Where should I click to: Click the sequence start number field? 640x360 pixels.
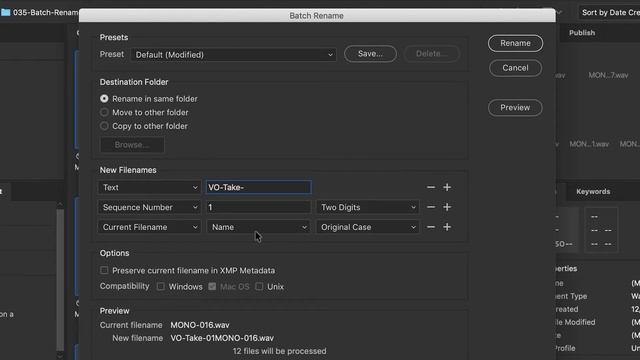pos(258,207)
